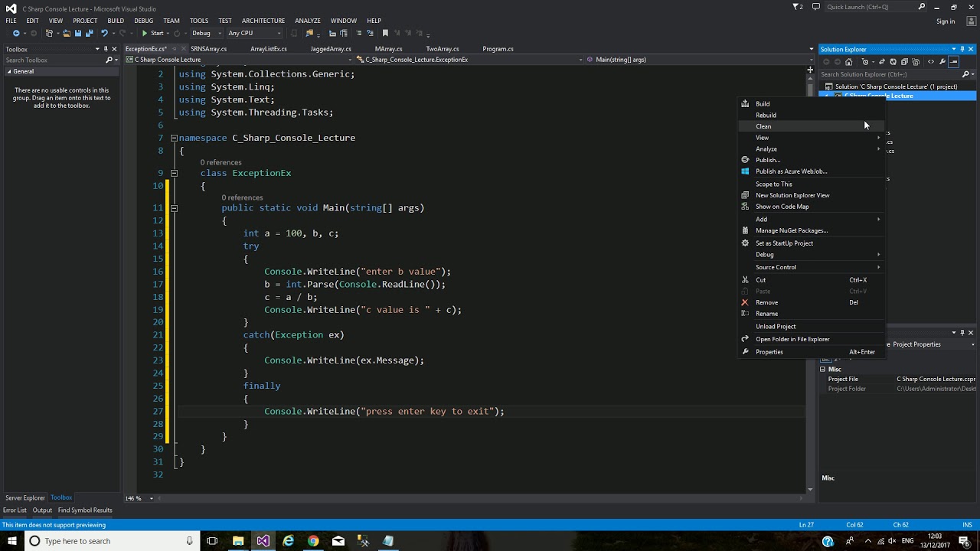Select Clean in the context menu
Image resolution: width=980 pixels, height=551 pixels.
click(x=812, y=126)
